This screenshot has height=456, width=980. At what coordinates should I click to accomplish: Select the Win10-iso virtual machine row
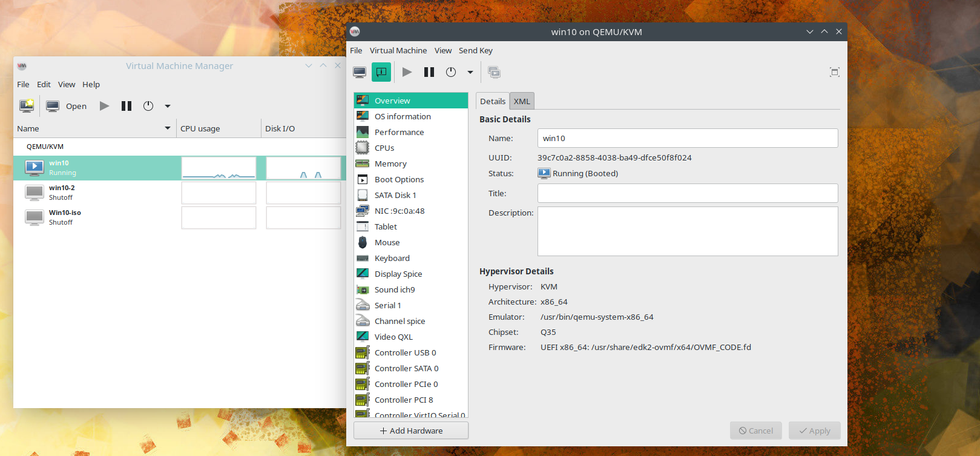[180, 217]
